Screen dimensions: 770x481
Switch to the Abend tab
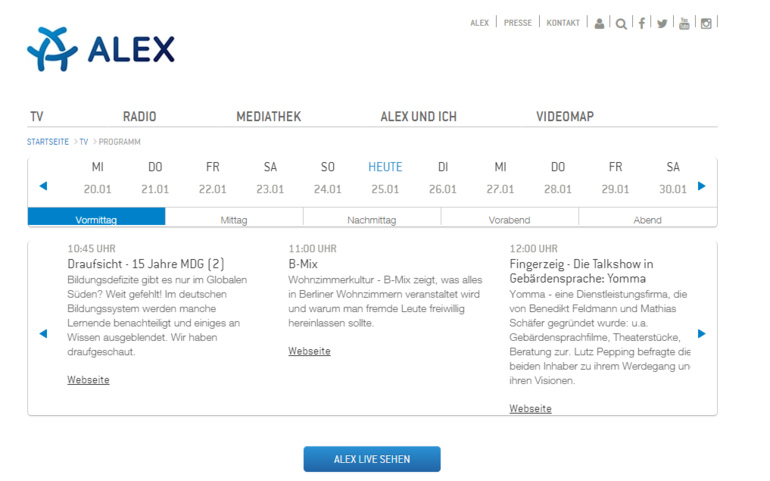(x=647, y=217)
